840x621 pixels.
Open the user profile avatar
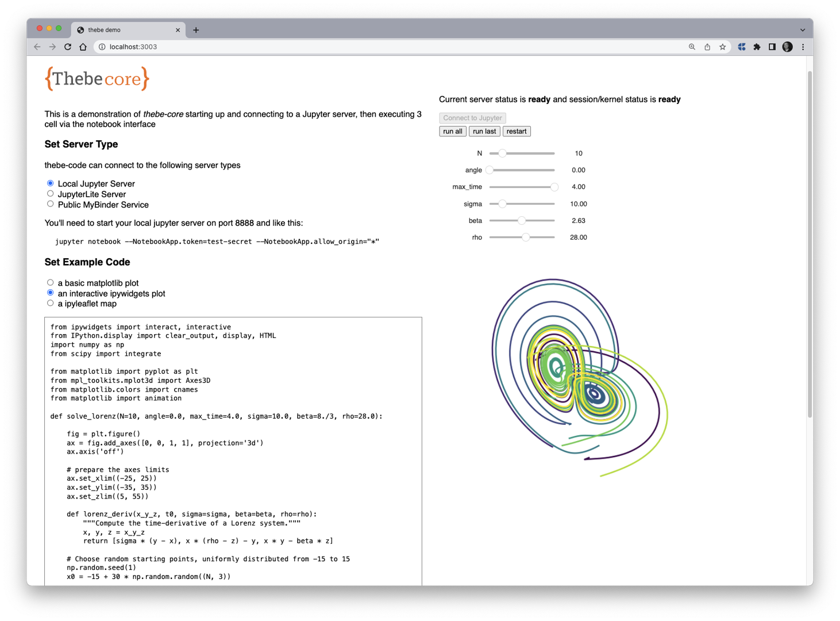pyautogui.click(x=788, y=47)
